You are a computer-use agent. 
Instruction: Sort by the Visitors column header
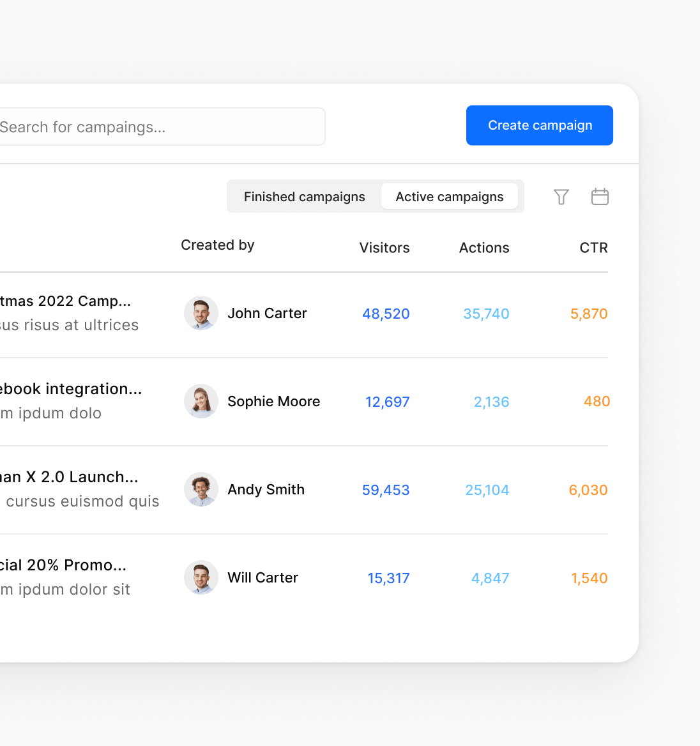click(384, 247)
